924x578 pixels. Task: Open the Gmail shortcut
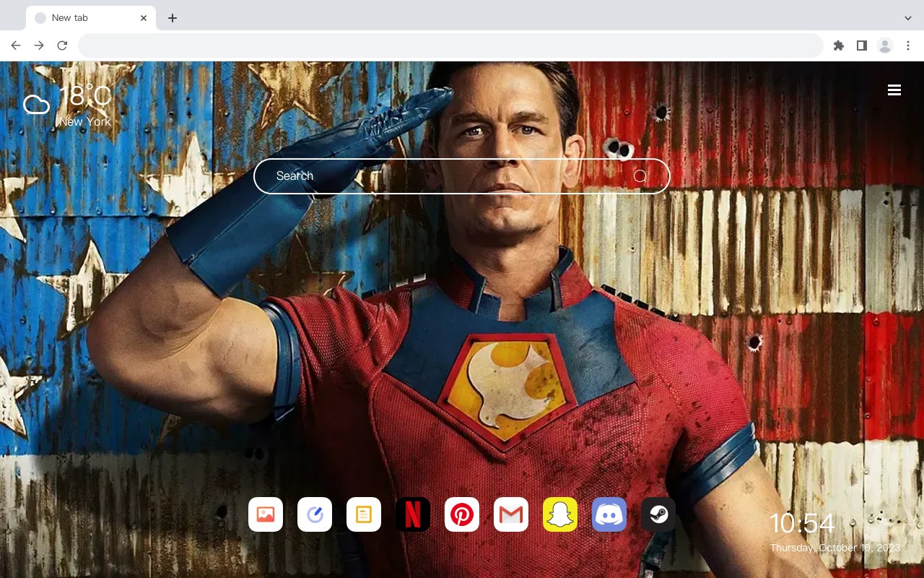pos(511,514)
